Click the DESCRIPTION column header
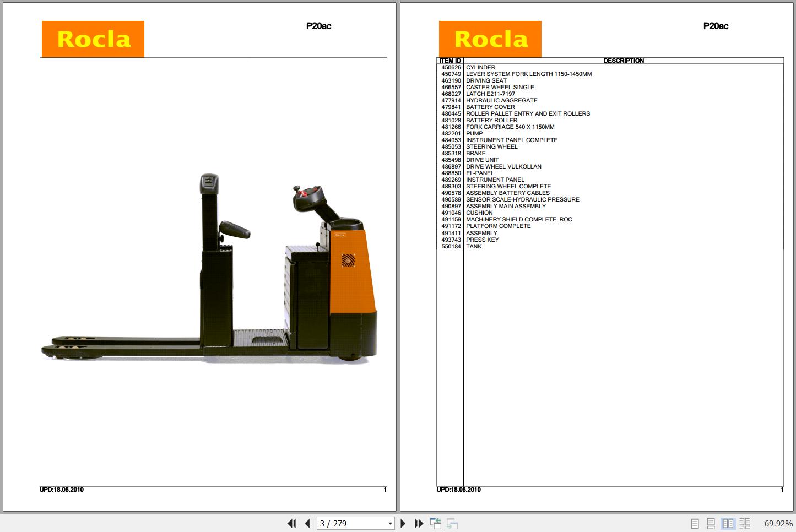796x532 pixels. click(x=624, y=61)
